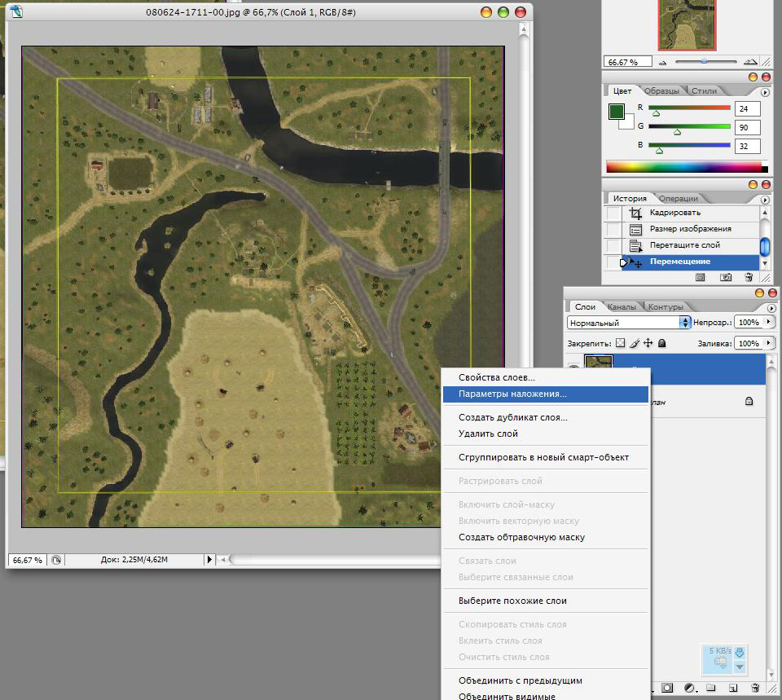
Task: Set history brush source for Crop step
Action: [x=613, y=213]
